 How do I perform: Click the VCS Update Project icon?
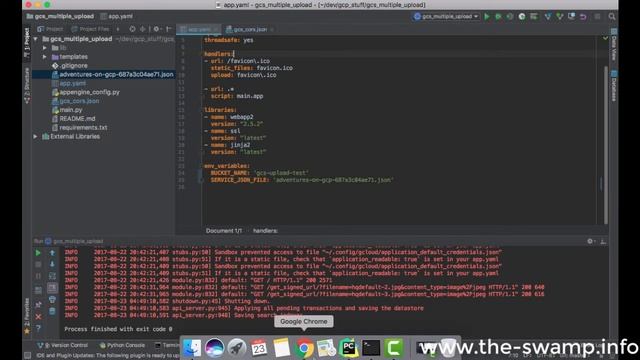548,17
